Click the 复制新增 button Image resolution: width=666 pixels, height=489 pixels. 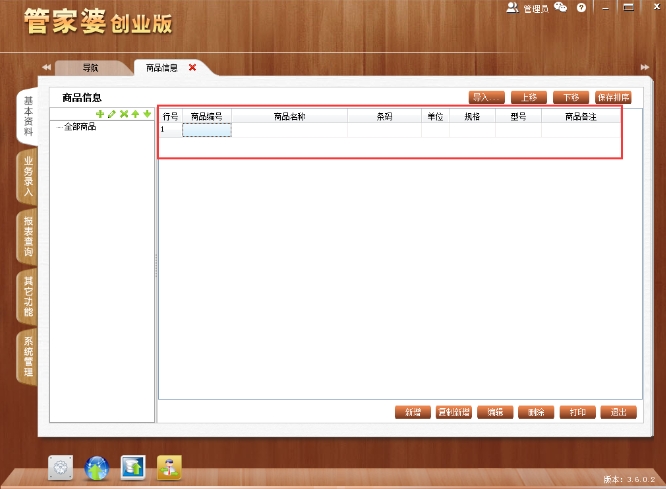(454, 412)
